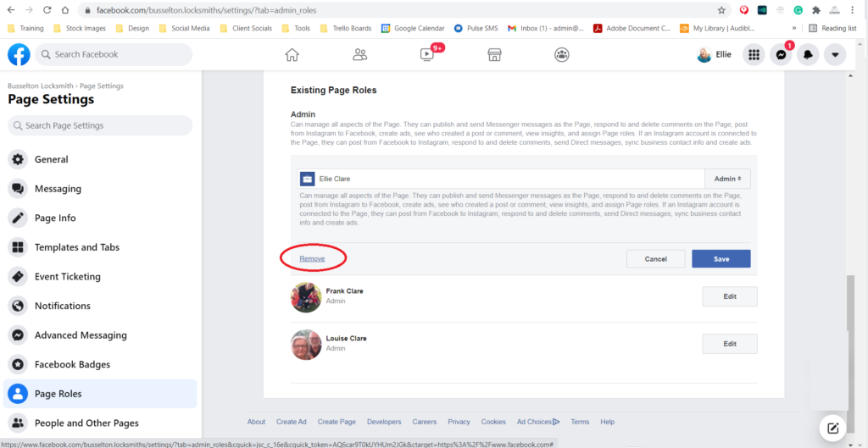This screenshot has width=868, height=448.
Task: Open the Social Media bookmarks folder
Action: point(184,28)
